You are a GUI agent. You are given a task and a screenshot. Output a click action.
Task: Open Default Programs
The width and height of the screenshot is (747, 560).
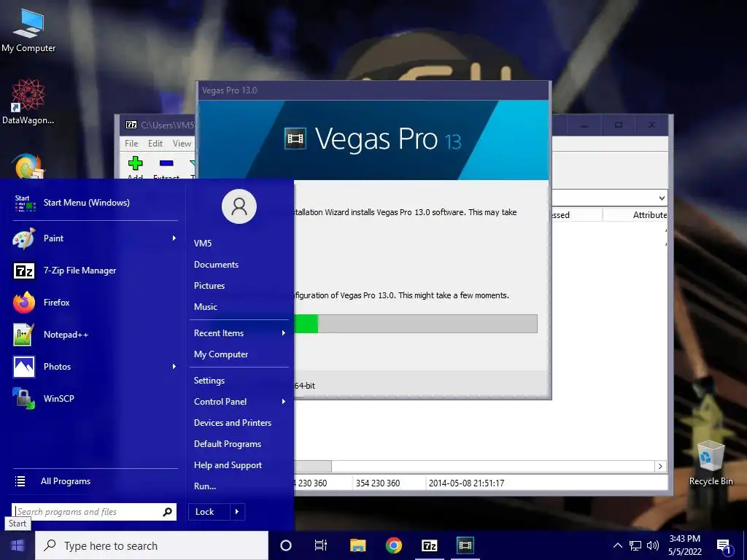pyautogui.click(x=228, y=444)
